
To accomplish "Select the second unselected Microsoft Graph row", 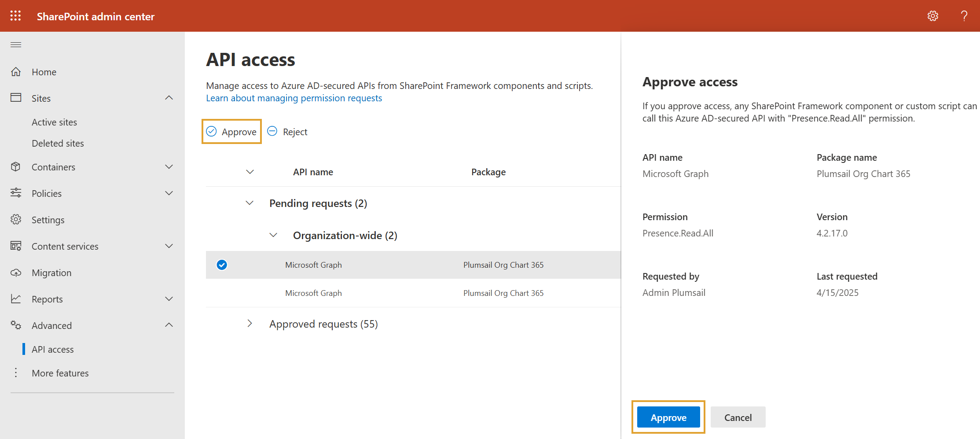I will (413, 293).
